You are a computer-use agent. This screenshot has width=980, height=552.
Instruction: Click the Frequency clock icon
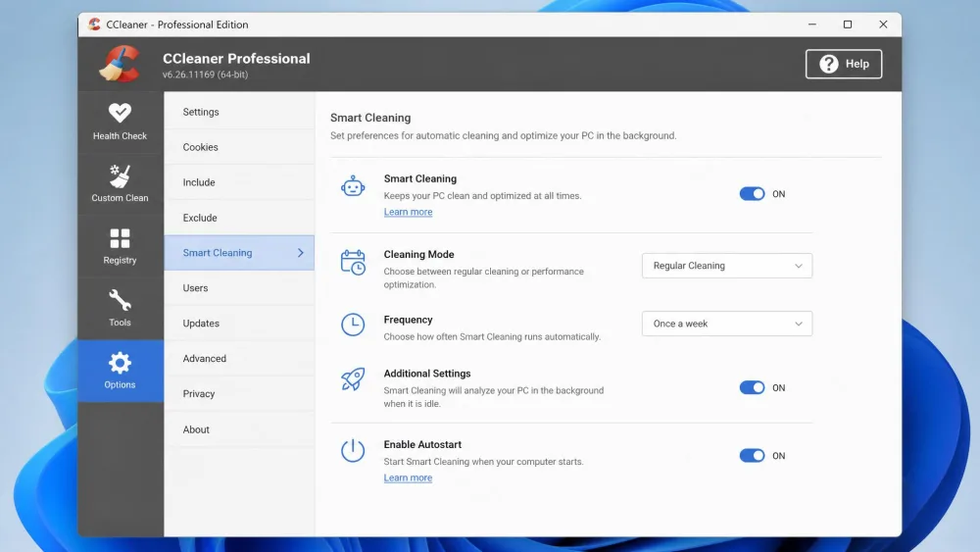point(353,325)
